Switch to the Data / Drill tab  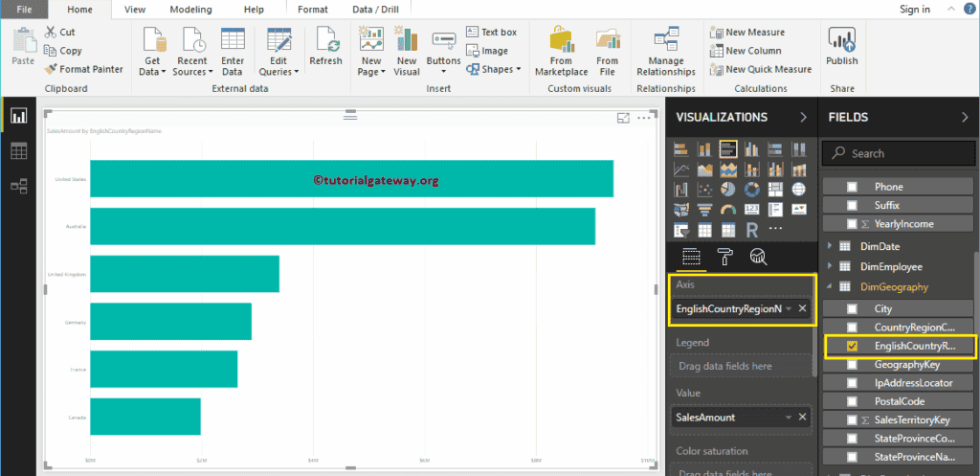tap(375, 10)
